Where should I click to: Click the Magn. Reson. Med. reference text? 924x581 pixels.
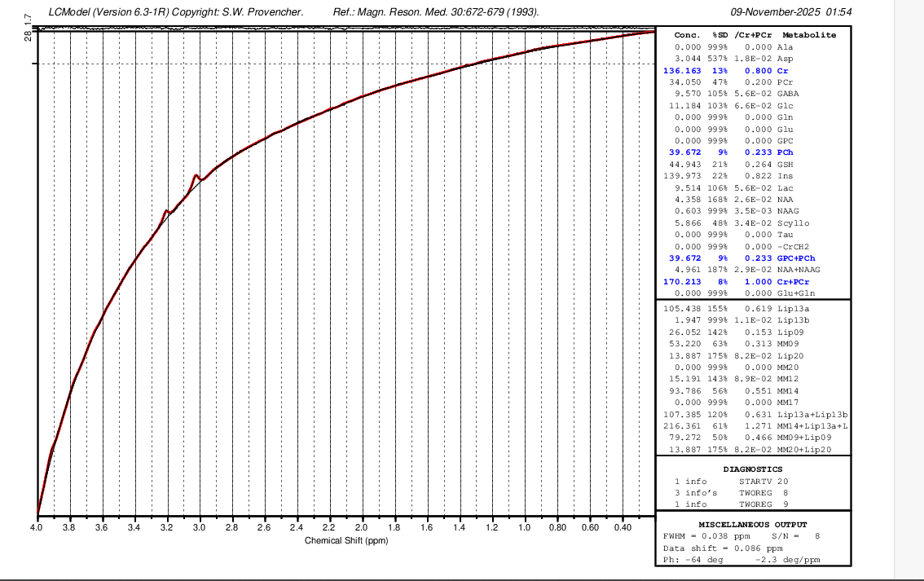point(436,12)
